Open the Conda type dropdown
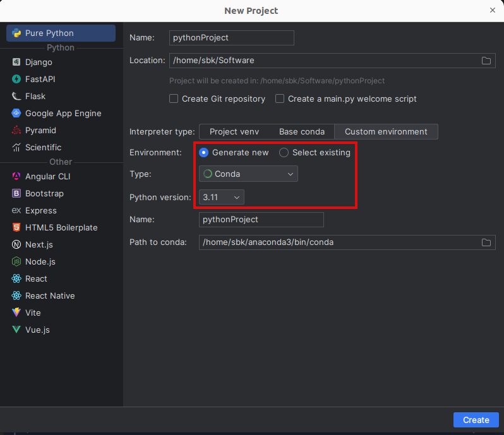Viewport: 504px width, 435px height. [x=248, y=174]
